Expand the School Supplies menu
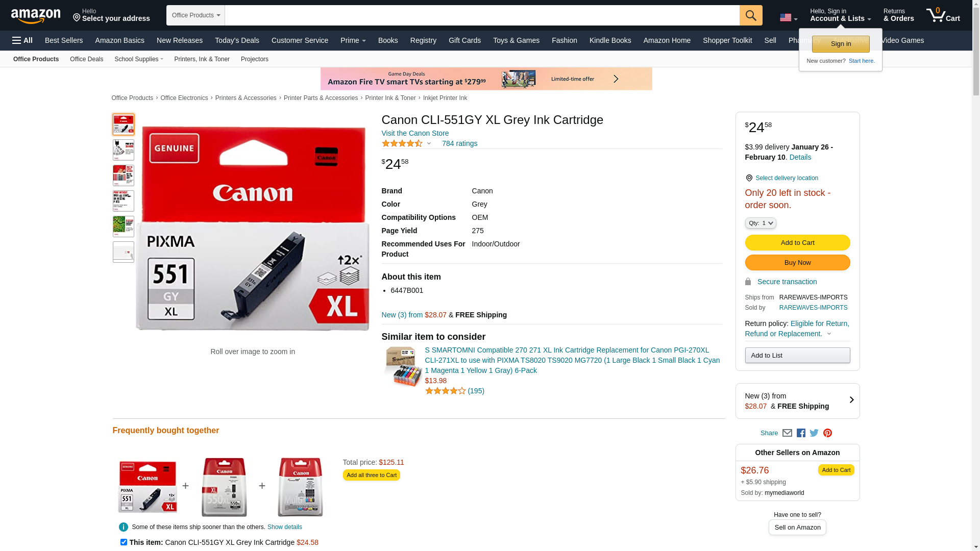Image resolution: width=980 pixels, height=551 pixels. pos(139,59)
